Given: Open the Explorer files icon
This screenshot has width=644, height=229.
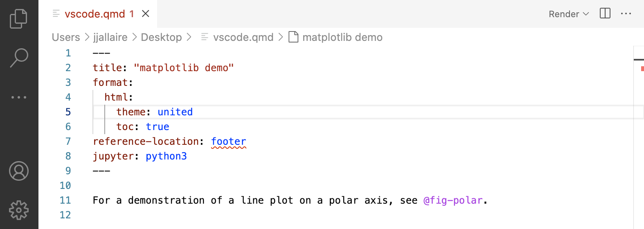Looking at the screenshot, I should (18, 18).
